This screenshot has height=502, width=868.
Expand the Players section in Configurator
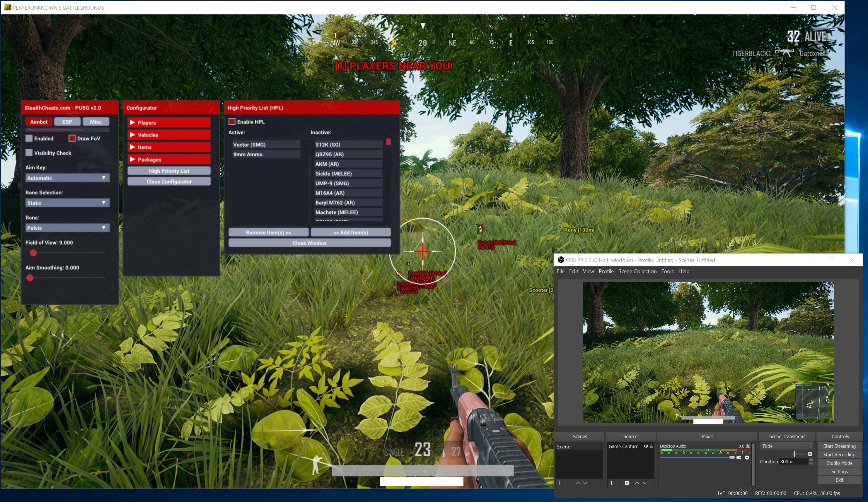tap(169, 122)
